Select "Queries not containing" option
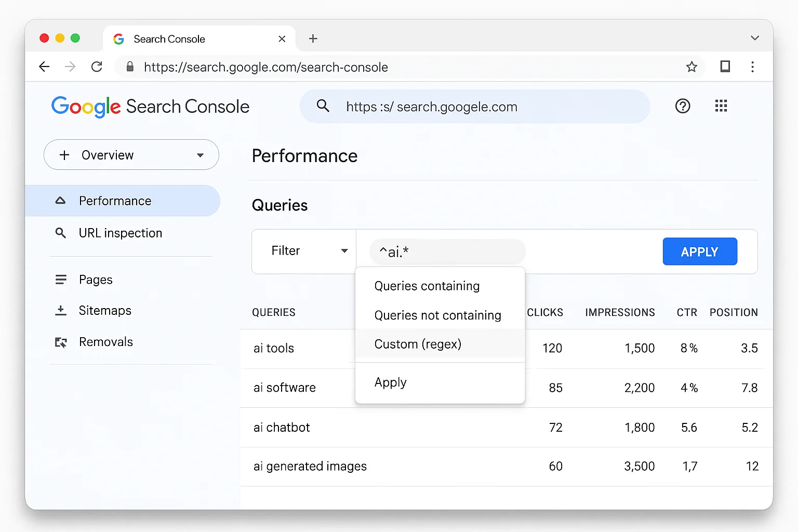 click(437, 315)
